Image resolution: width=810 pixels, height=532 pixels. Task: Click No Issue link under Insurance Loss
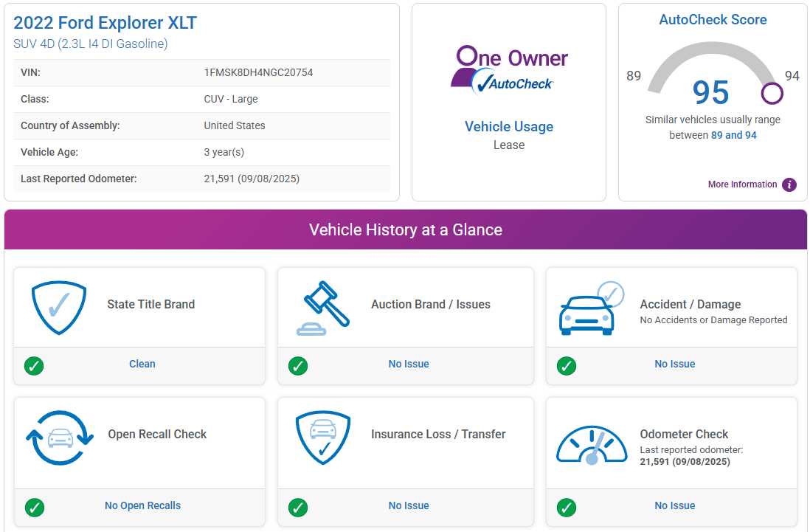coord(409,505)
